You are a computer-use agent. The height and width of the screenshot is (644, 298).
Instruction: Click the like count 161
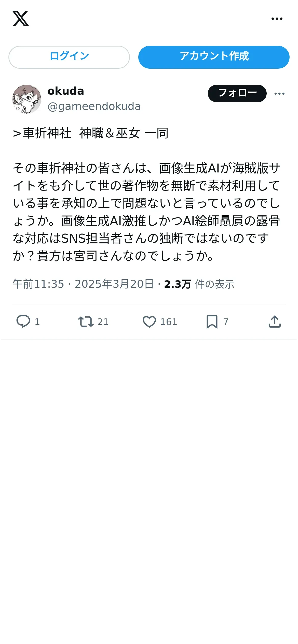169,322
